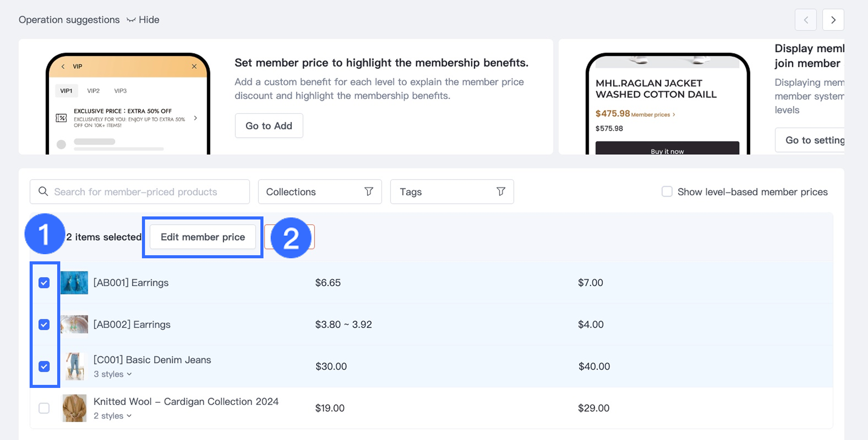Select the Knitted Wool Cardigan checkbox
868x440 pixels.
(44, 408)
